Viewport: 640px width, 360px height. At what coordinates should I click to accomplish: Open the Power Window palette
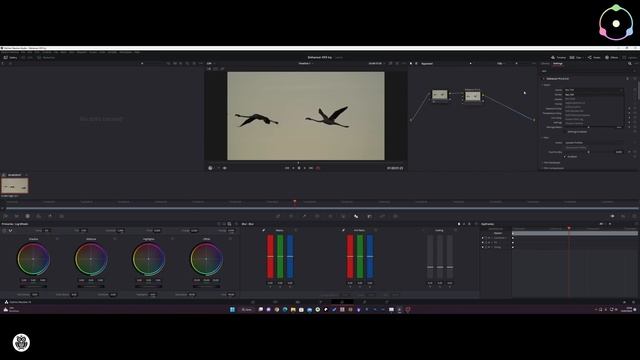[x=317, y=216]
